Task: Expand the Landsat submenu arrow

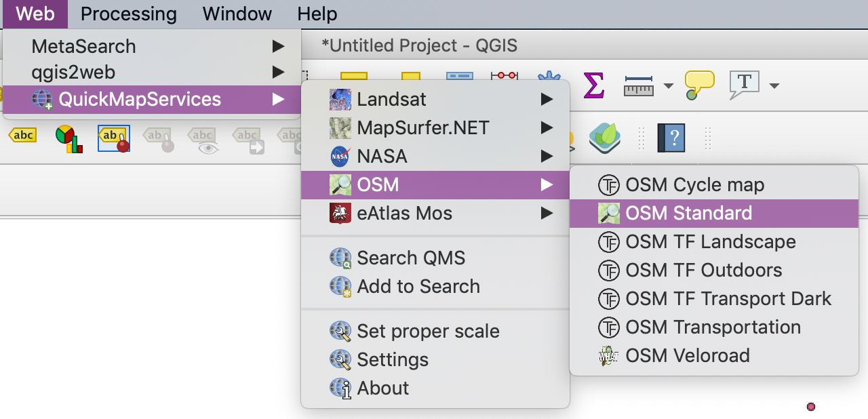Action: click(547, 100)
